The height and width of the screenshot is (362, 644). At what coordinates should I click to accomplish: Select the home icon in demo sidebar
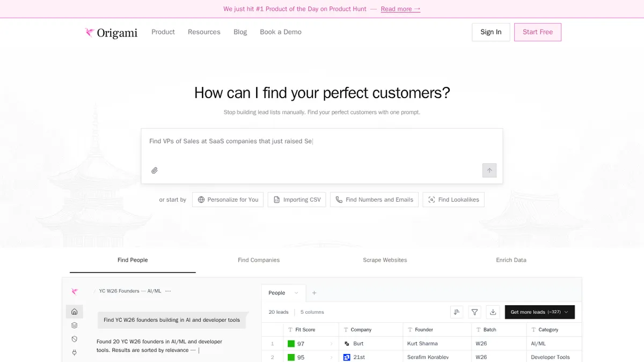75,312
